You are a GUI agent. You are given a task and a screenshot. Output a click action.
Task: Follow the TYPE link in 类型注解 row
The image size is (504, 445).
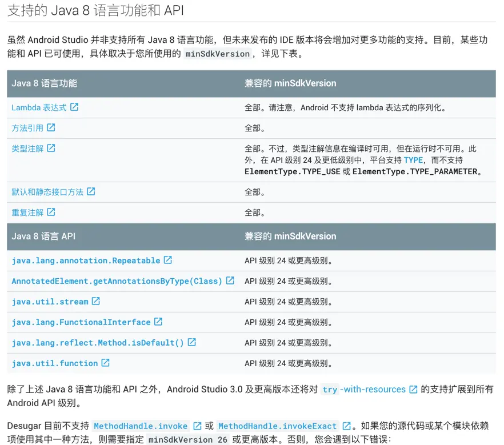coord(413,160)
